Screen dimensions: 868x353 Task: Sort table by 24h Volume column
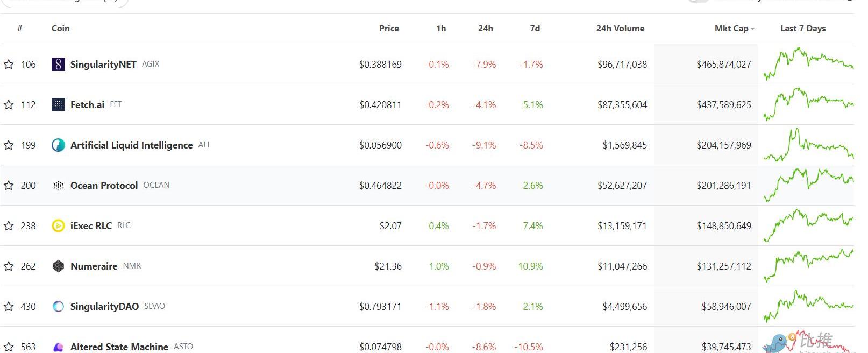620,29
